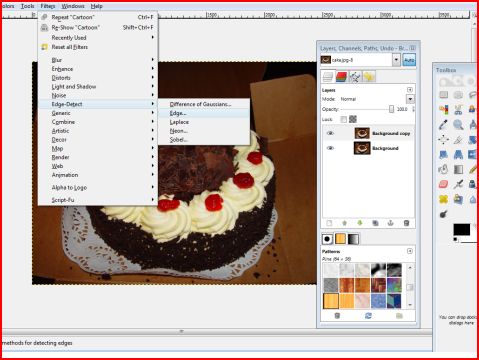Open the Patterns tab configuration menu button
Viewport: 479px width, 360px height.
(x=410, y=251)
